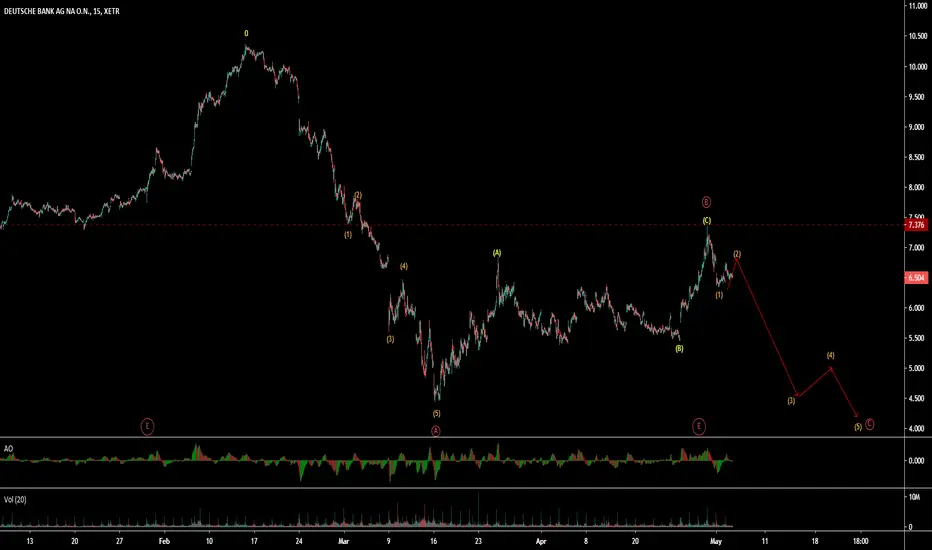
Task: Select the red circled A wave label
Action: (x=436, y=431)
